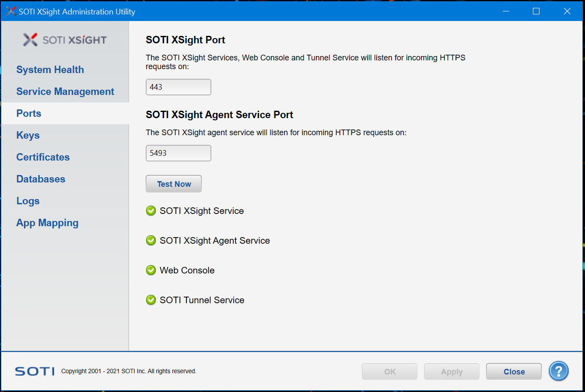Screen dimensions: 585x392
Task: Click the SOTI XSight logo in sidebar
Action: tap(65, 40)
